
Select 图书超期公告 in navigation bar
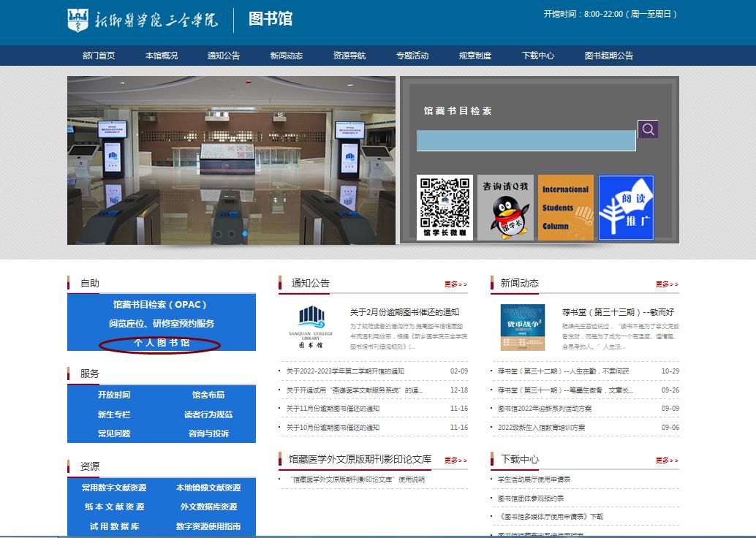tap(608, 56)
